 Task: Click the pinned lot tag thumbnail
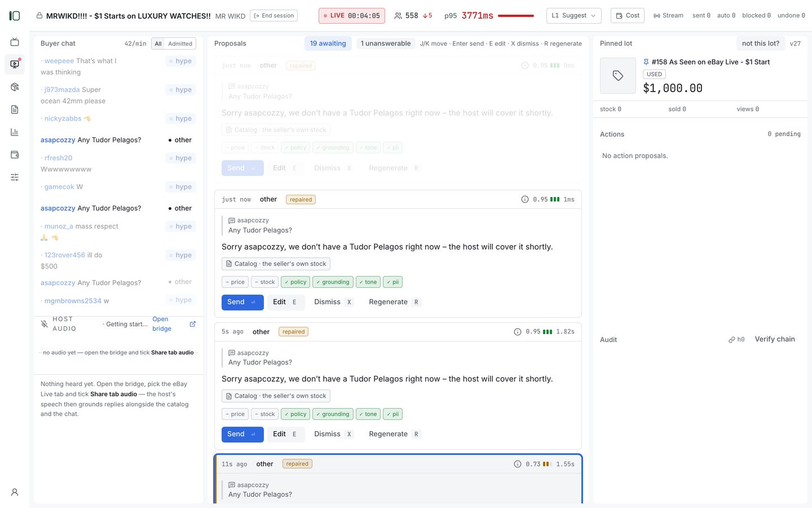click(618, 76)
